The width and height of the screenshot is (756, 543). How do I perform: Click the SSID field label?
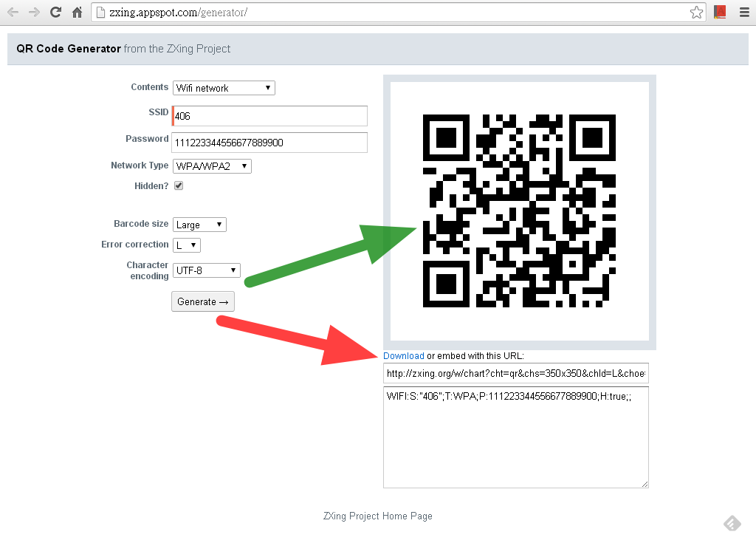click(159, 112)
